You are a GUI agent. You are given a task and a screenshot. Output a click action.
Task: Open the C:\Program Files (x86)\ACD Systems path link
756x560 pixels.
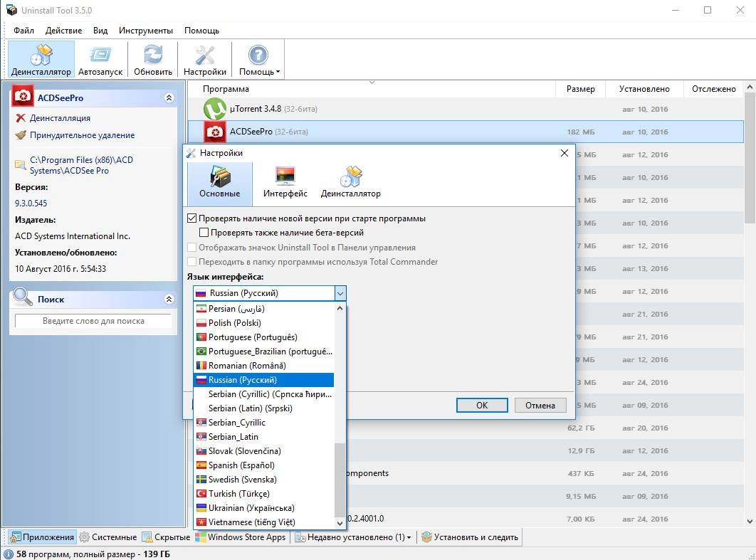tap(81, 165)
